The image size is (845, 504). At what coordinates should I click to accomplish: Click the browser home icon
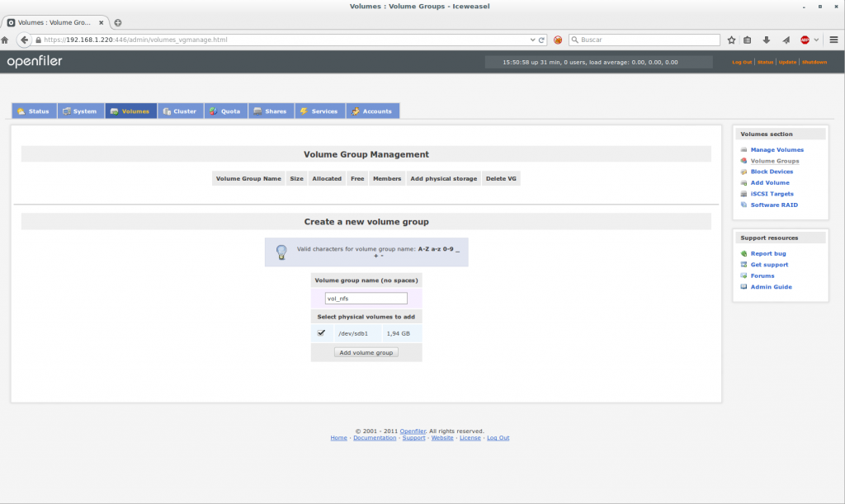(6, 40)
